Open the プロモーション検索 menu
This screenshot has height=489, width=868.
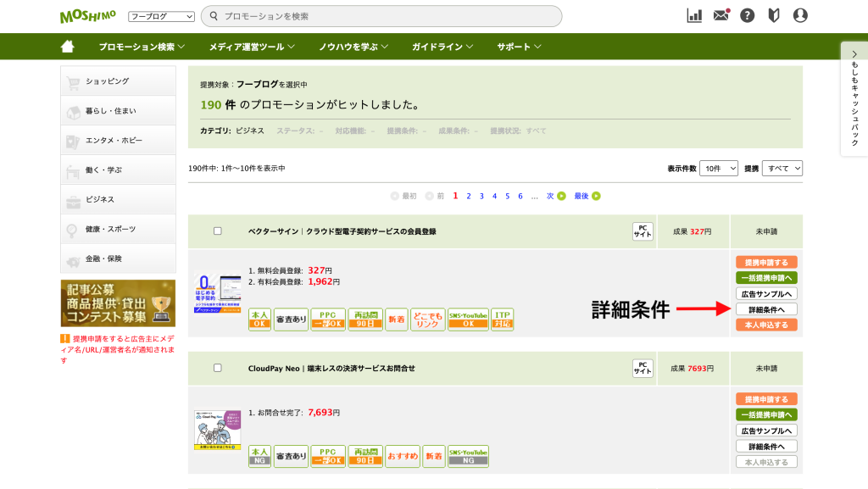pyautogui.click(x=141, y=47)
